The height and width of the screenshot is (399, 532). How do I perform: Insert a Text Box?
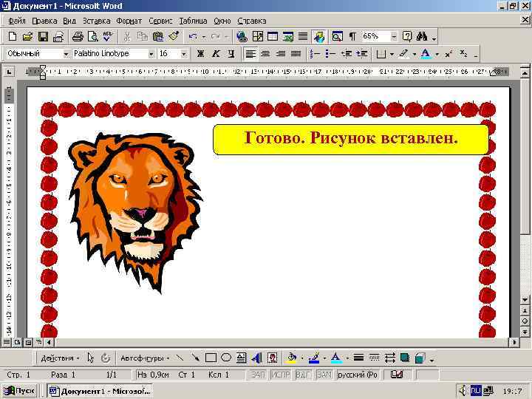[x=241, y=358]
